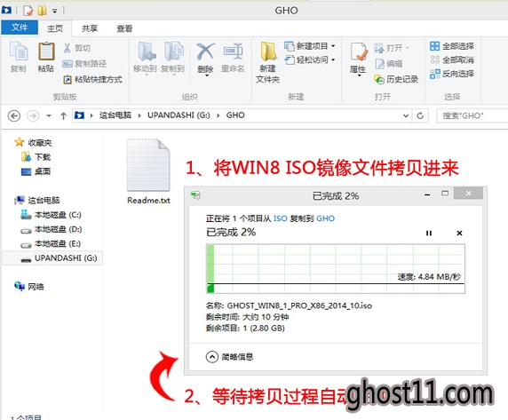Maximize the copy progress dialog

(x=445, y=194)
